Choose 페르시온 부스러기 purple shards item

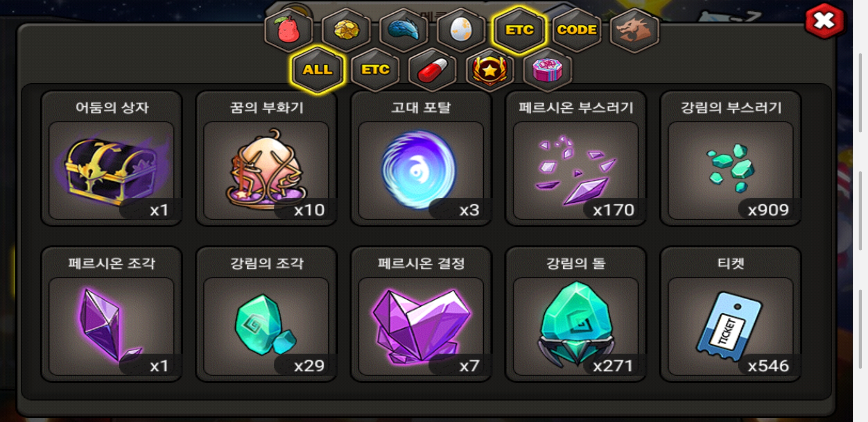(576, 158)
